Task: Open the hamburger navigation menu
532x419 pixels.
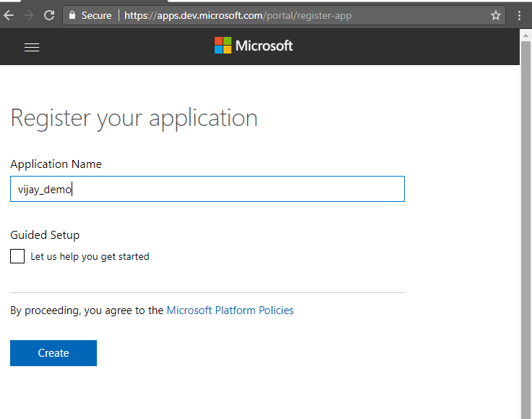Action: [32, 47]
